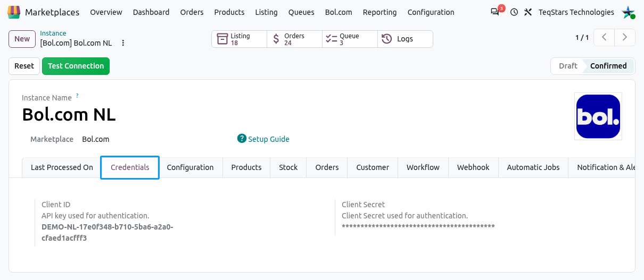This screenshot has width=644, height=280.
Task: Open the Overview menu
Action: 106,12
